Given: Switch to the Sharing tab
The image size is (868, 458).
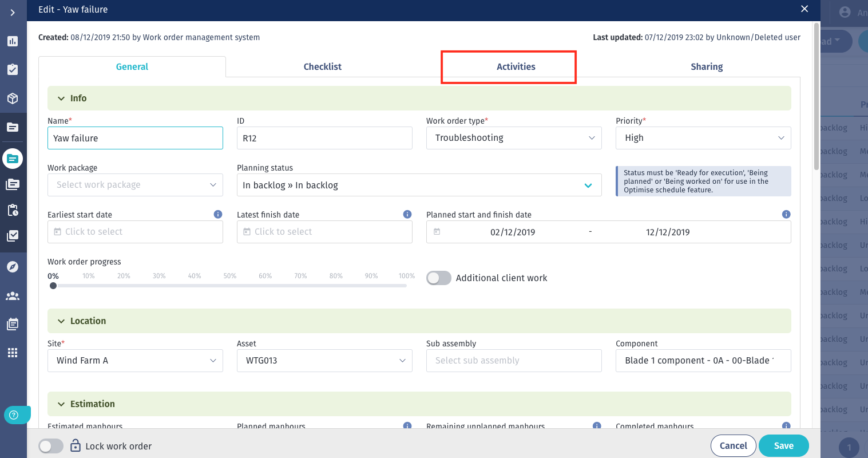Looking at the screenshot, I should pyautogui.click(x=707, y=66).
